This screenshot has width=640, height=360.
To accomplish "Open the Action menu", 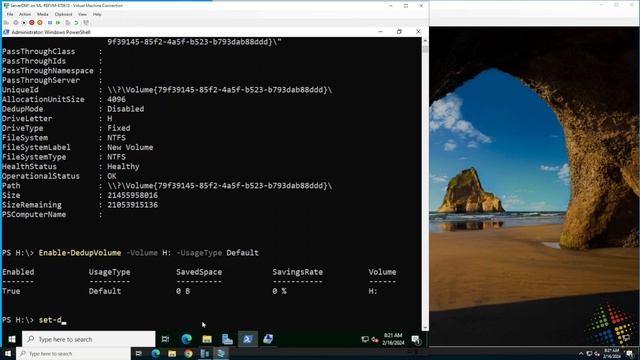I will [x=25, y=14].
